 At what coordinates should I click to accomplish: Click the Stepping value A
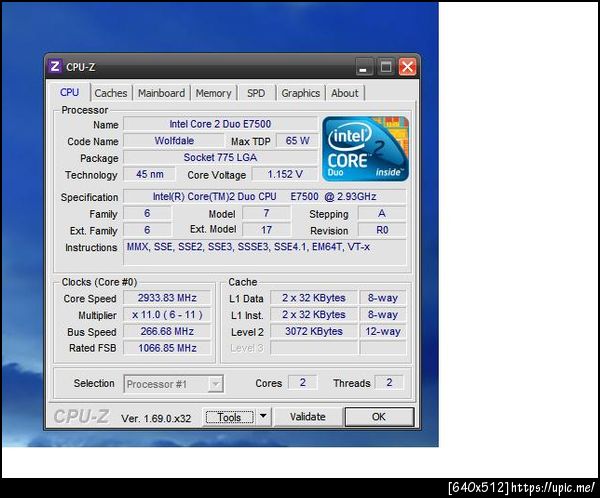click(382, 213)
